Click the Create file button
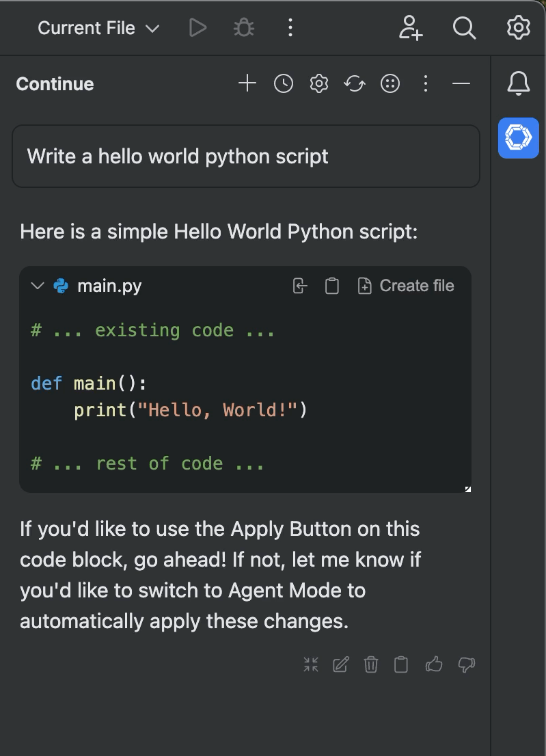Screen dimensions: 546x756 [406, 286]
